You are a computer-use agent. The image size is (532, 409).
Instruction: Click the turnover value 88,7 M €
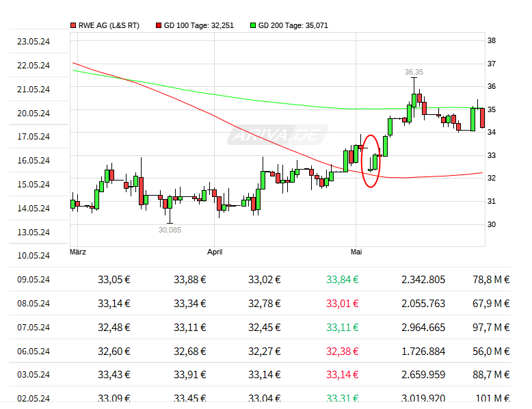(x=491, y=374)
